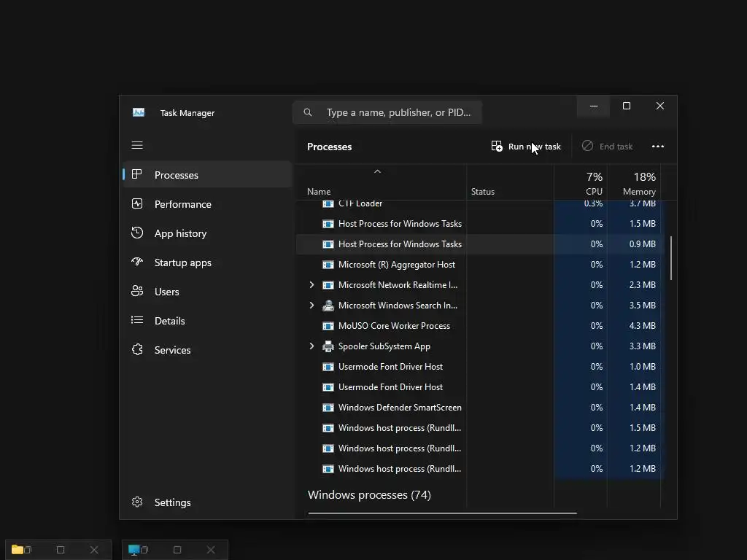Switch to the Performance tab
Viewport: 747px width, 560px height.
click(x=207, y=204)
